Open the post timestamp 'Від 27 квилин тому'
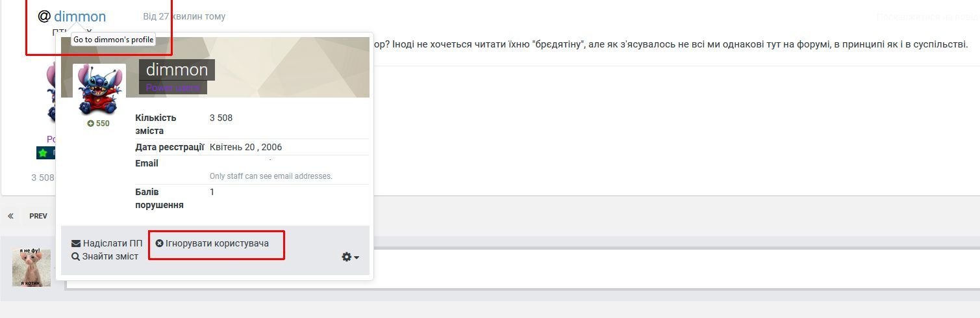 click(184, 16)
